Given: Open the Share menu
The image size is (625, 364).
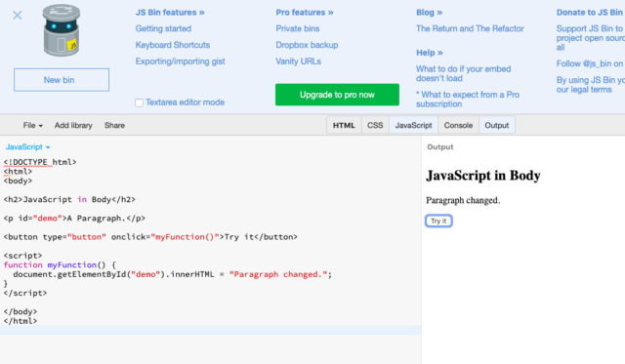Looking at the screenshot, I should point(114,126).
